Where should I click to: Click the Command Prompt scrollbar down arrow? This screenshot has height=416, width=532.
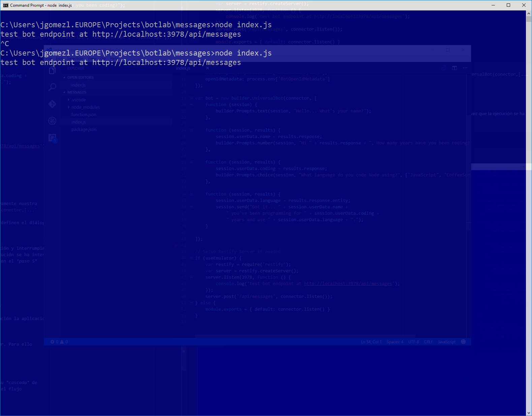tap(529, 413)
